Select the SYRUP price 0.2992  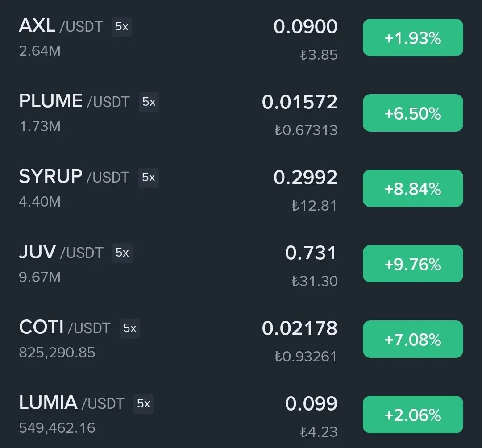305,177
